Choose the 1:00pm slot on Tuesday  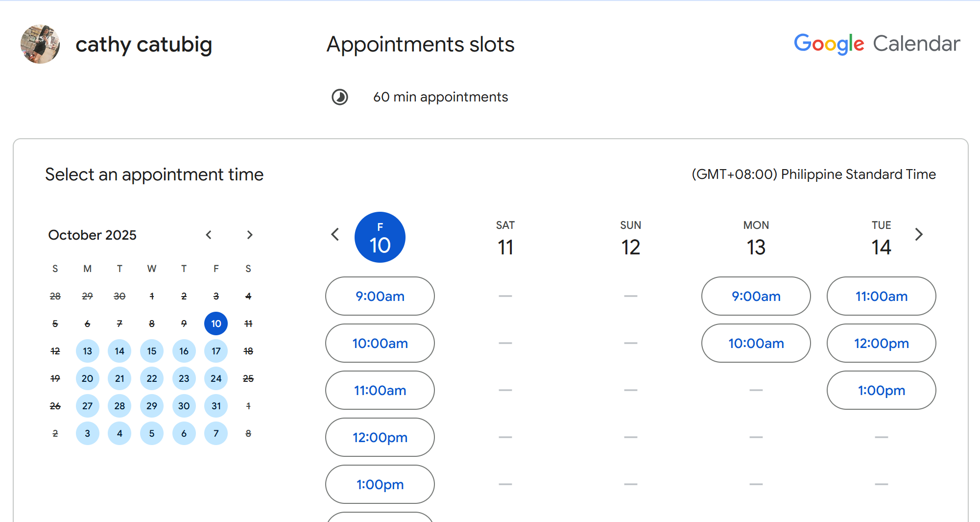coord(881,390)
